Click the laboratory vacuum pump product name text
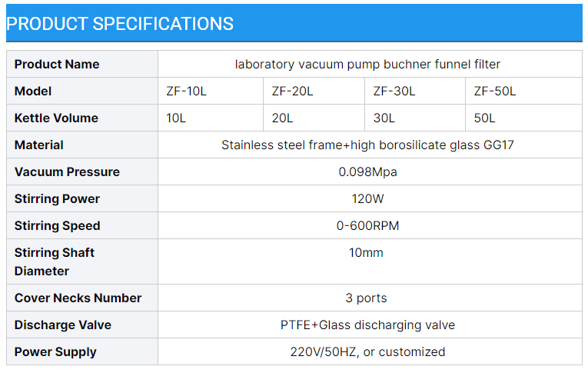This screenshot has height=373, width=588. click(367, 65)
